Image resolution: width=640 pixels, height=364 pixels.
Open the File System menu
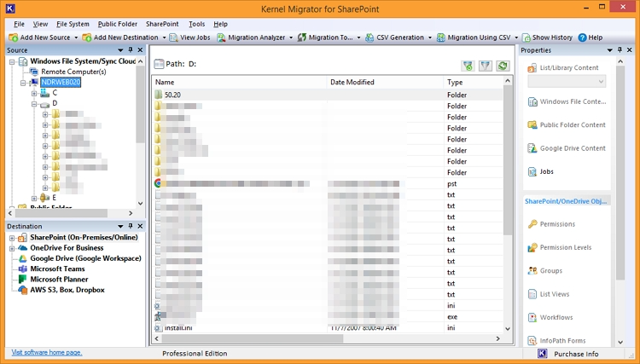coord(73,24)
